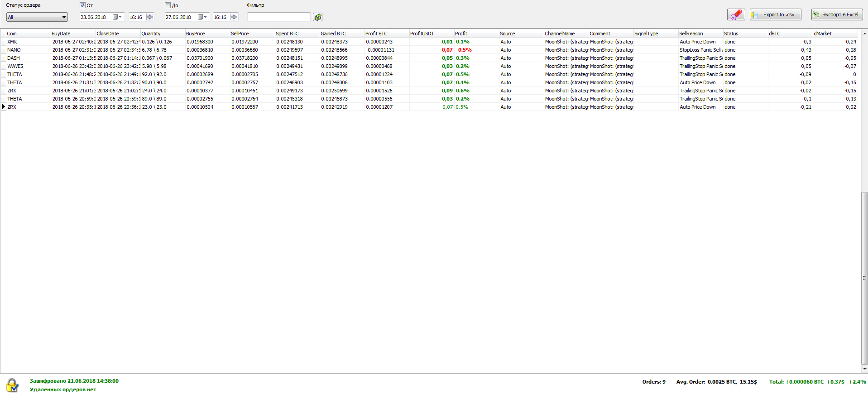This screenshot has height=394, width=868.
Task: Click into the Фильтр text field
Action: click(x=279, y=17)
